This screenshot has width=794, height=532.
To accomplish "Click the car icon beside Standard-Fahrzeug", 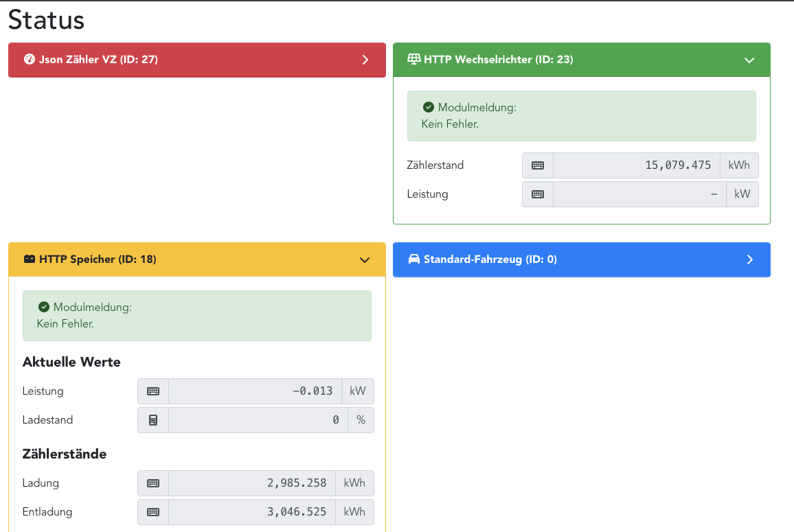I will click(x=413, y=259).
